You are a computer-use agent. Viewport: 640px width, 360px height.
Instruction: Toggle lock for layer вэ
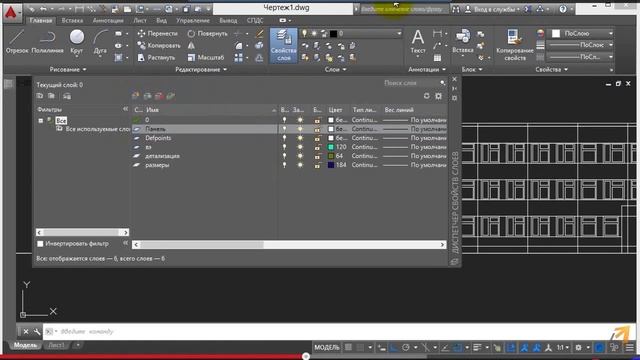[x=317, y=147]
